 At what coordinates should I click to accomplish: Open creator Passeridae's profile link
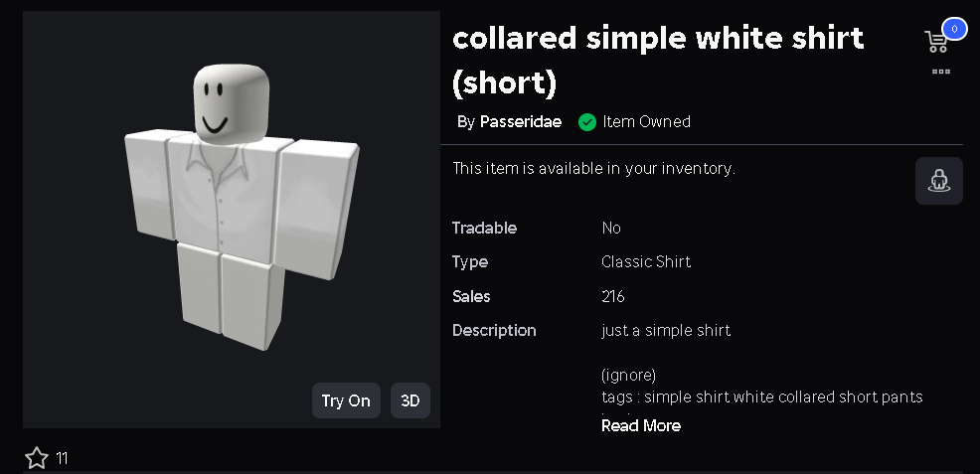(x=521, y=122)
